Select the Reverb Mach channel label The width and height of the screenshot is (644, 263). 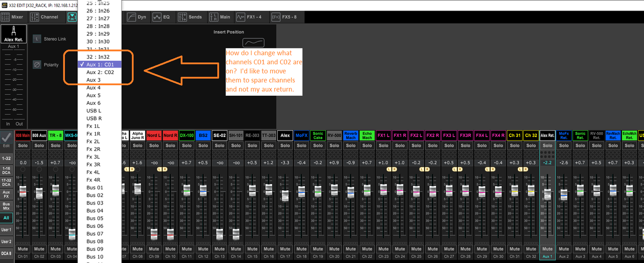[x=351, y=136]
